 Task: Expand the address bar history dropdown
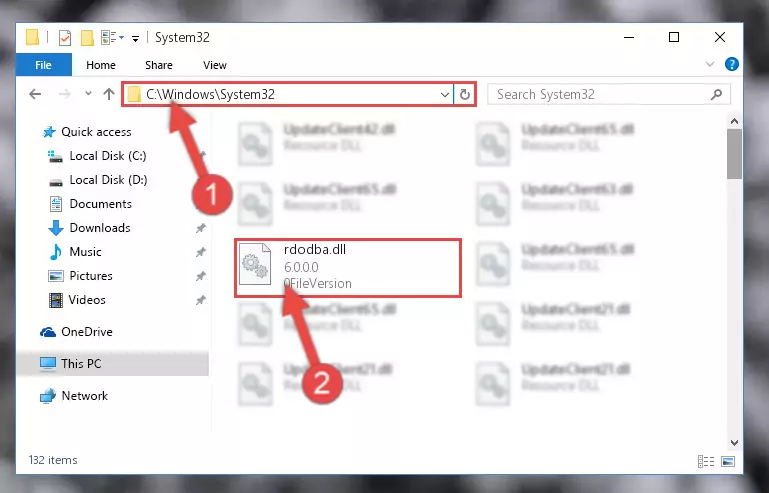(x=444, y=94)
